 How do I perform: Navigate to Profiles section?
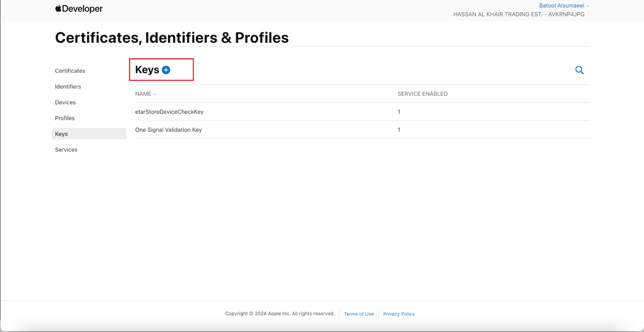(65, 118)
